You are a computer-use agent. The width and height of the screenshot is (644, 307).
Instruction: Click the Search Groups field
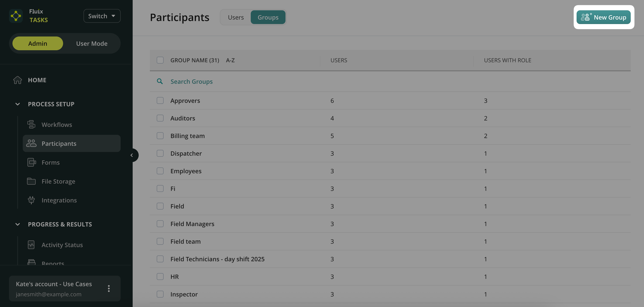click(x=191, y=82)
